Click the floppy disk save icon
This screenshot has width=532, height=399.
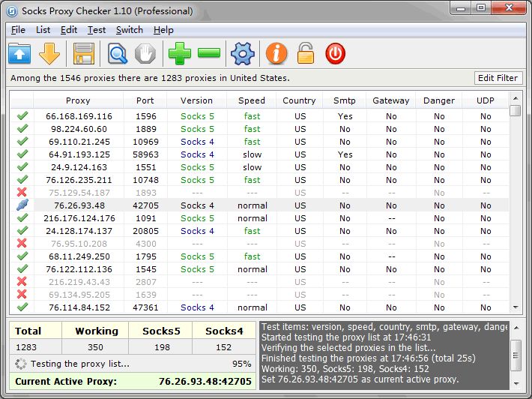pos(83,53)
